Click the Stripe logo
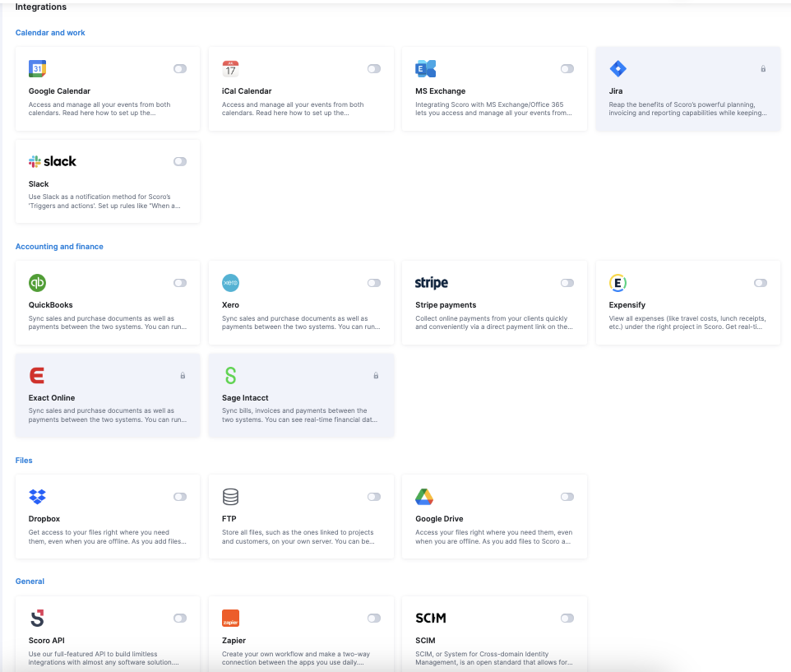 432,282
